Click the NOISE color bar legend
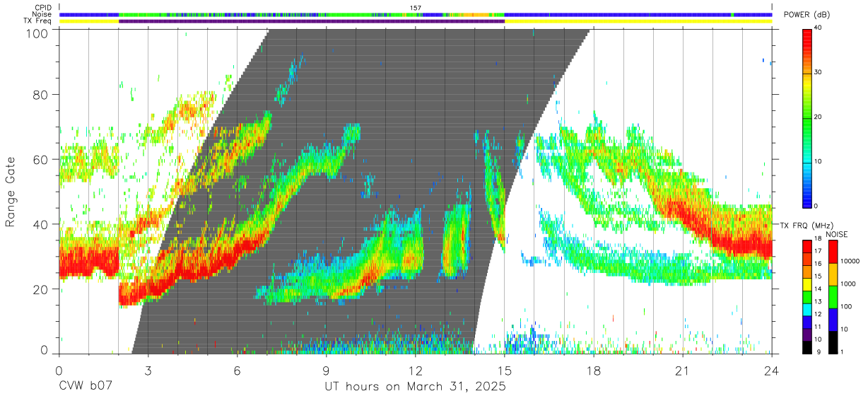868x401 pixels. coord(832,296)
